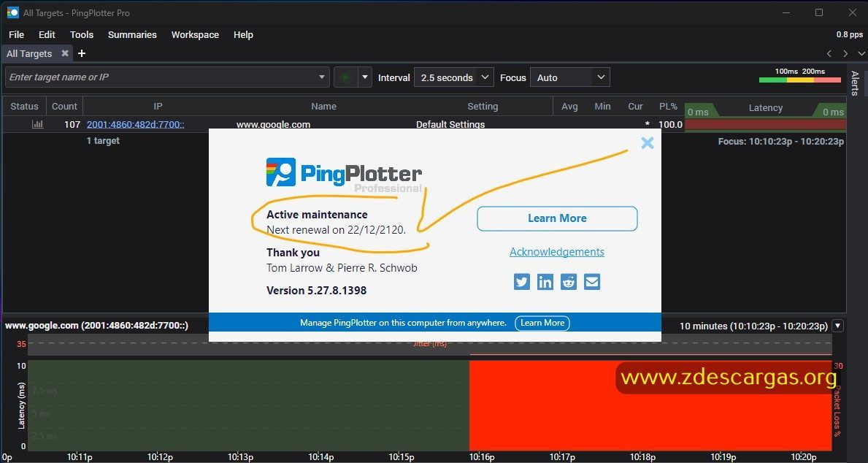Click Learn More in the blue banner

542,323
